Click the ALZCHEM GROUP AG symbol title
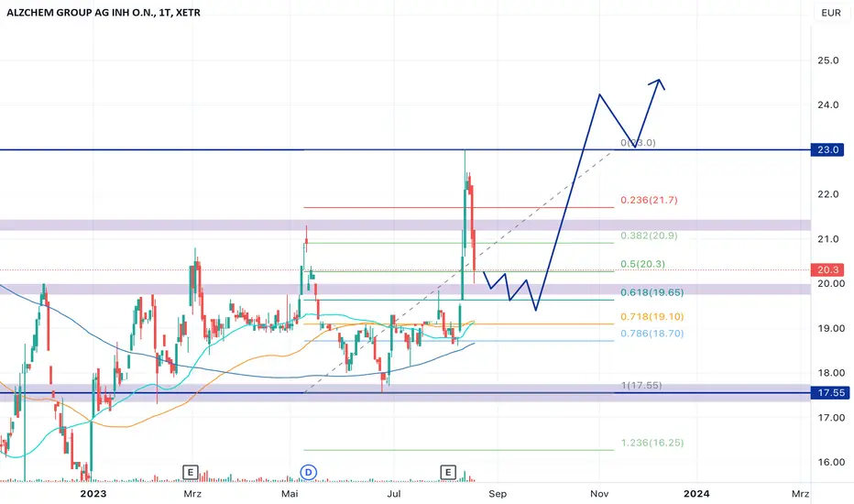 (x=104, y=12)
